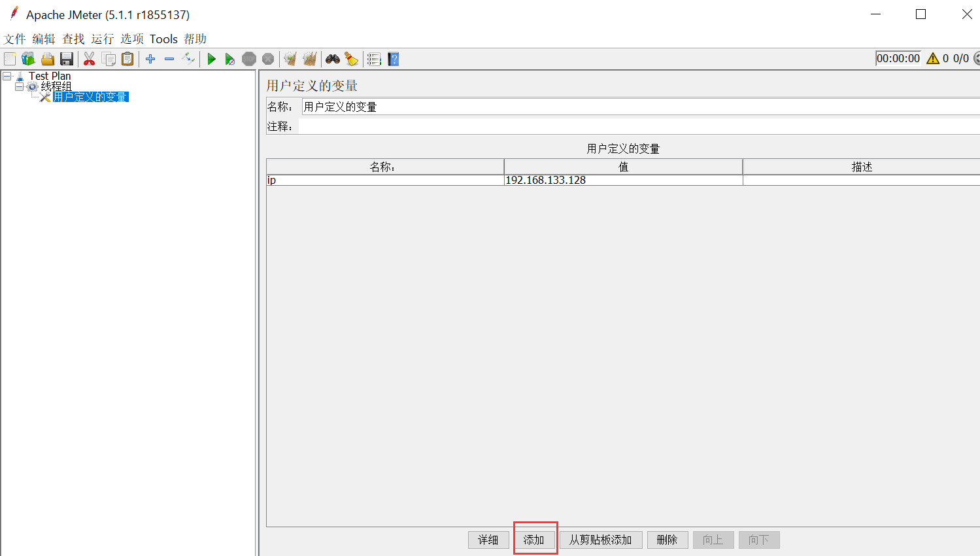The width and height of the screenshot is (980, 556).
Task: Open the Templates toolbar icon
Action: [x=28, y=59]
